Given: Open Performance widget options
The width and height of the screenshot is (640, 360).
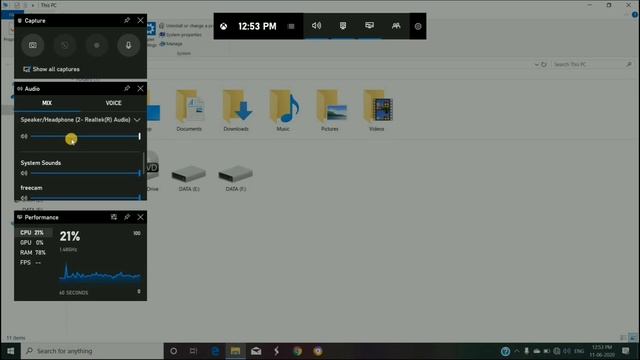Looking at the screenshot, I should (114, 217).
